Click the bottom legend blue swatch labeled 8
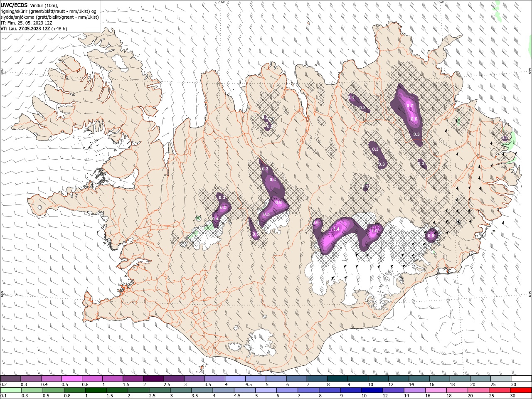 pyautogui.click(x=329, y=390)
